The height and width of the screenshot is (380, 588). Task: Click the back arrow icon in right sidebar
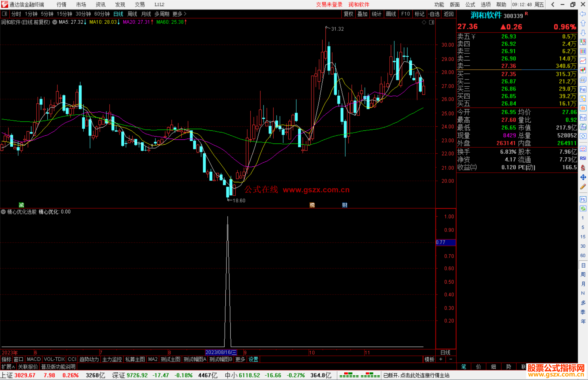tap(583, 14)
